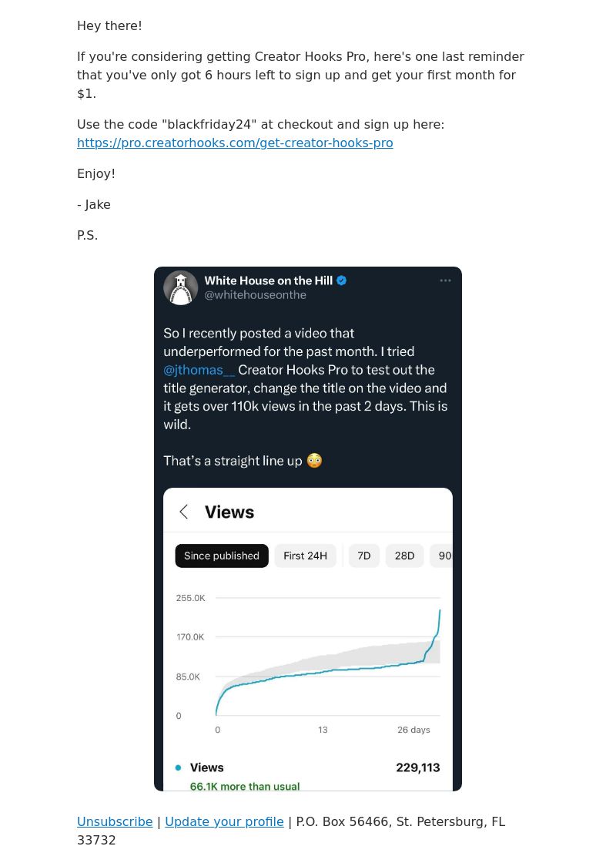Click the 229,113 total views figure
The image size is (616, 863).
tap(418, 767)
